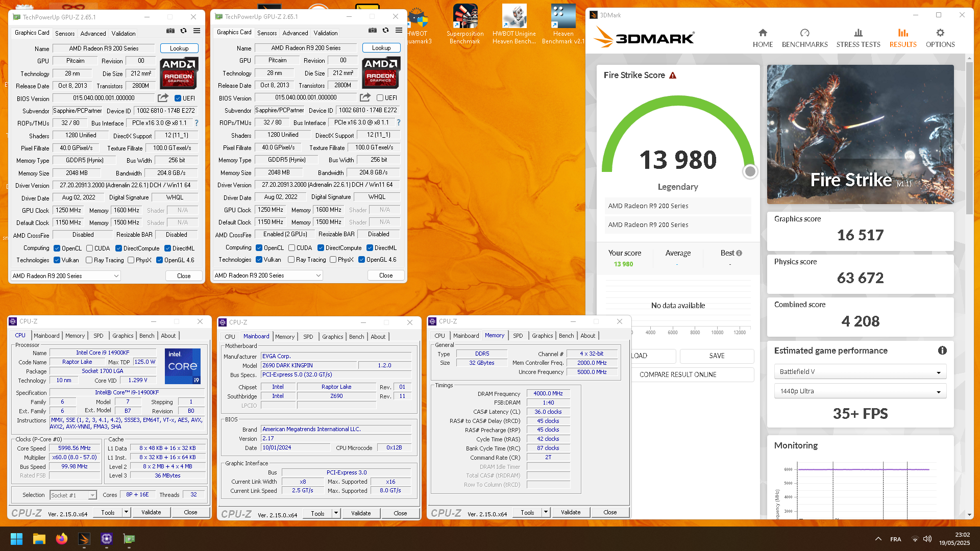Click camera icon in right GPU-Z window

tap(373, 31)
